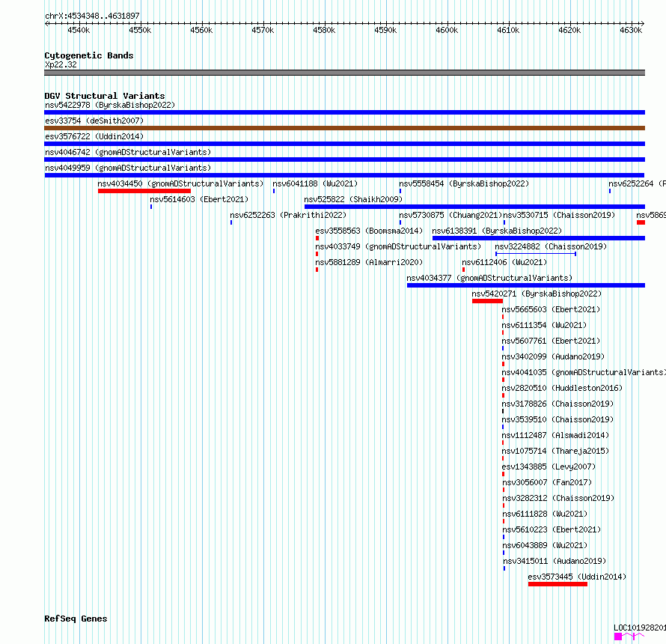Open the nsv6111354 (Wu2021) label
This screenshot has width=666, height=644.
pos(544,325)
